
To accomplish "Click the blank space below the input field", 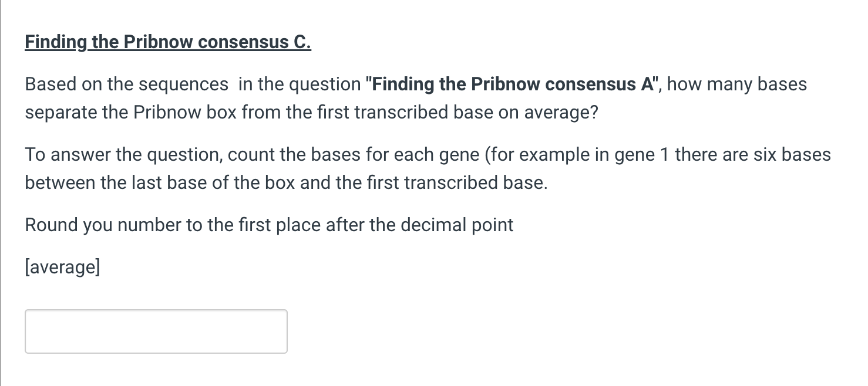I will click(156, 370).
